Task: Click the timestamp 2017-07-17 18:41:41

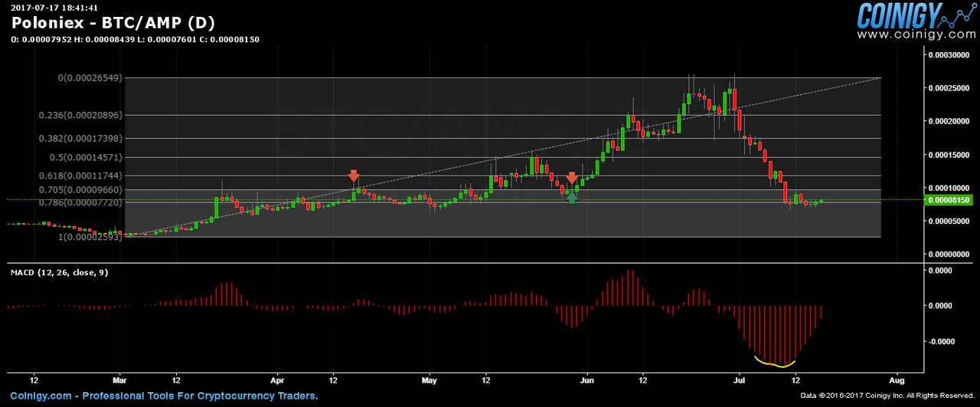Action: [x=54, y=7]
